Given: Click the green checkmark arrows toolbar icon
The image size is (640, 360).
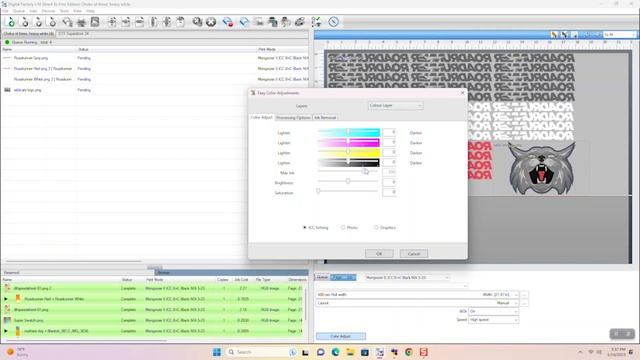Looking at the screenshot, I should [316, 22].
